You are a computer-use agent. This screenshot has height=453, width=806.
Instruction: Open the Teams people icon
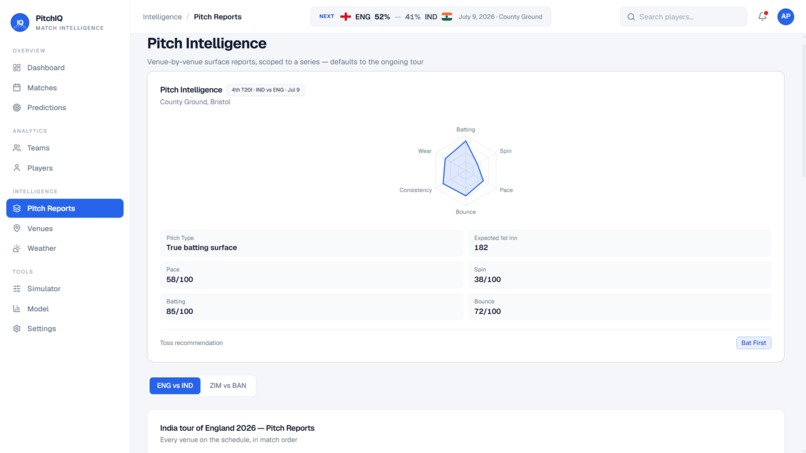pyautogui.click(x=16, y=148)
